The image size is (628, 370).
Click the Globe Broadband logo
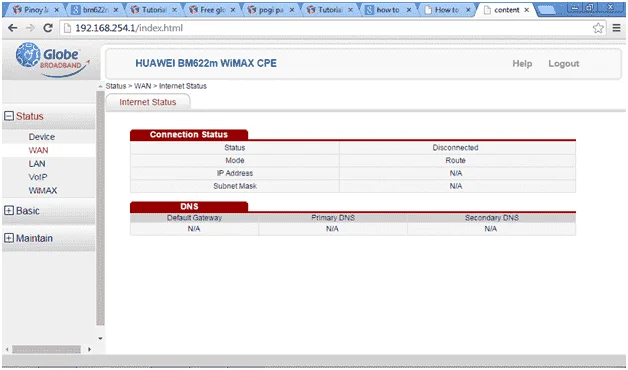[52, 59]
